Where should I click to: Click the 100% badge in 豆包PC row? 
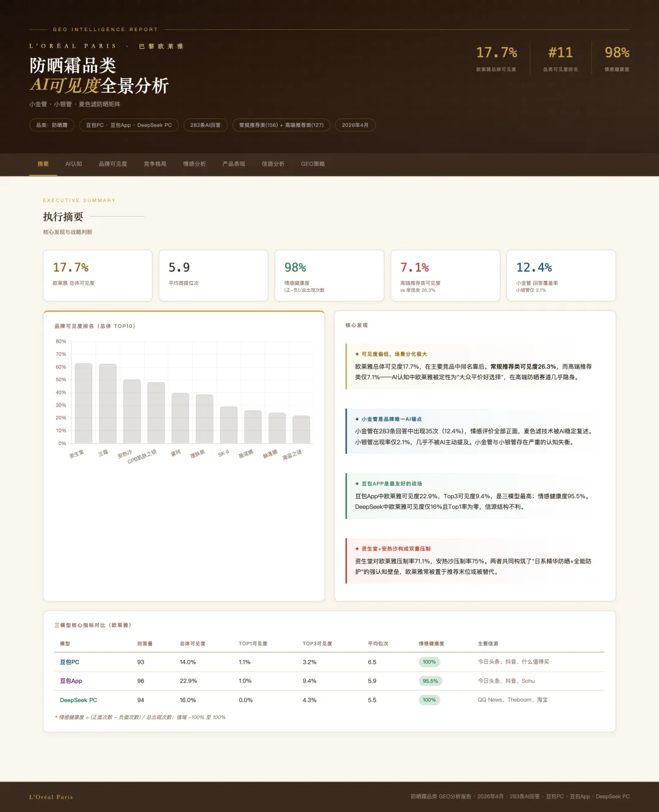430,662
